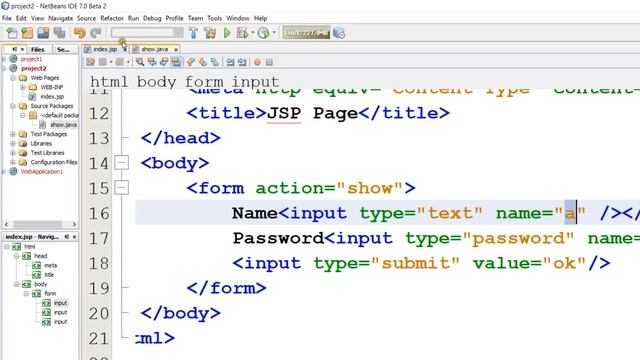Open the Window menu
640x360 pixels.
238,18
